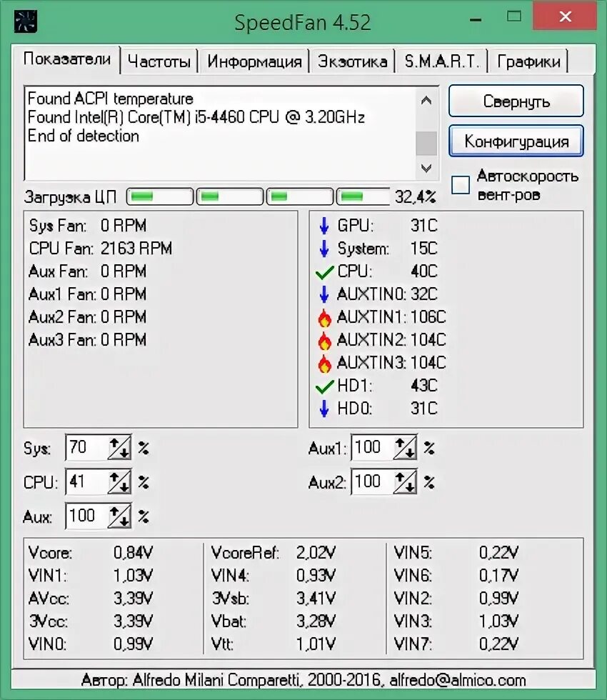The width and height of the screenshot is (607, 700).
Task: Click the Свернуть button
Action: pyautogui.click(x=516, y=101)
